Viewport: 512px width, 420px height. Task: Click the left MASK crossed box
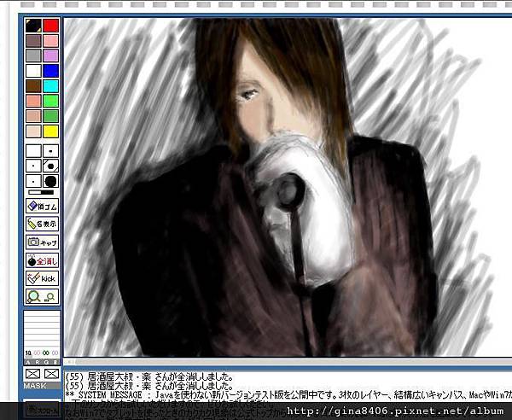(32, 374)
